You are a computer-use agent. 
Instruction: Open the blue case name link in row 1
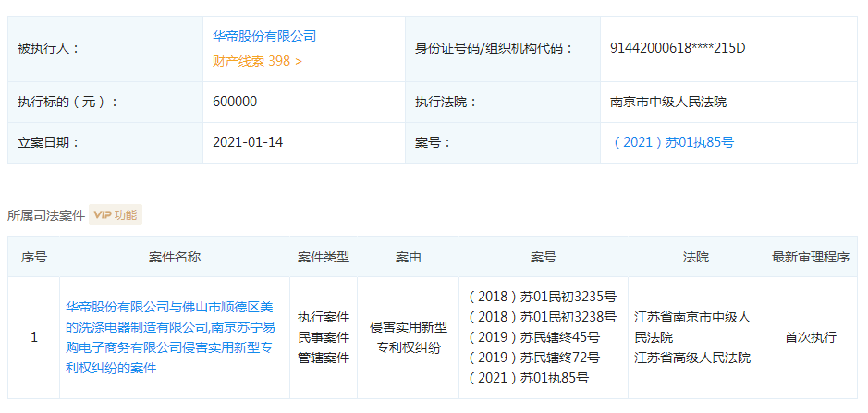click(170, 337)
